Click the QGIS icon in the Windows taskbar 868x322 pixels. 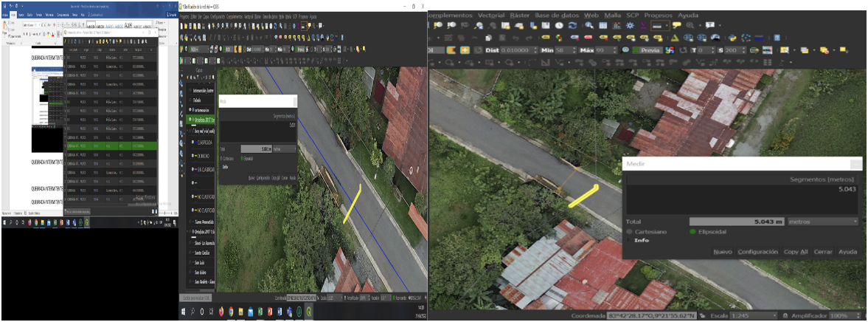point(308,312)
